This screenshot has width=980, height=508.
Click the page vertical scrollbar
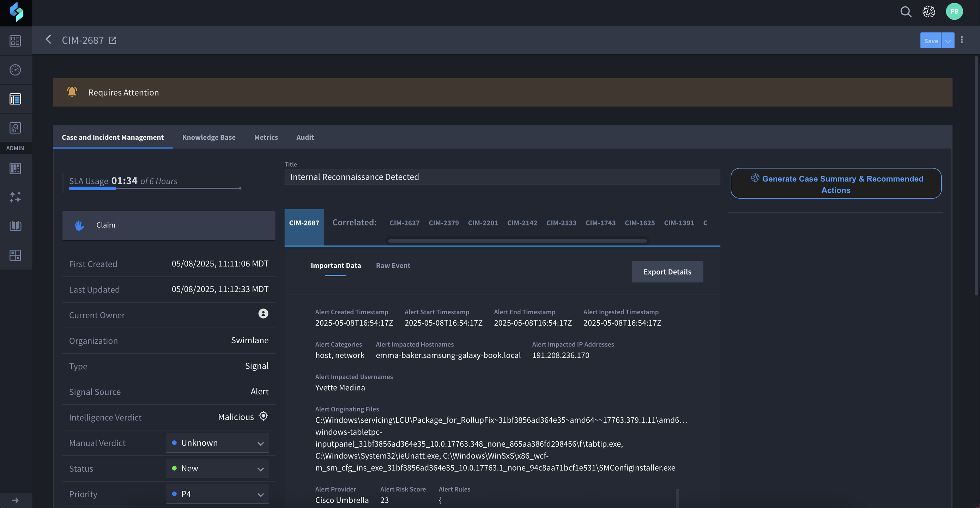(976, 175)
